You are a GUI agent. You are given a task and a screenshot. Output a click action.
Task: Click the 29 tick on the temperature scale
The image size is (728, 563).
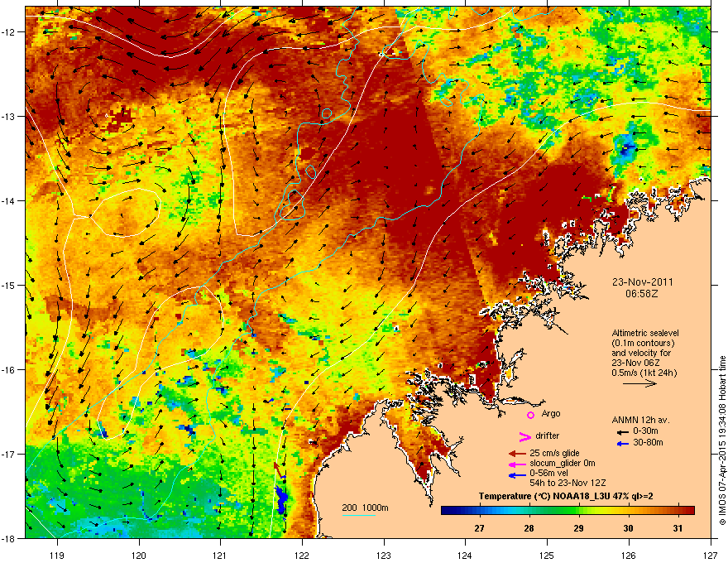click(578, 528)
